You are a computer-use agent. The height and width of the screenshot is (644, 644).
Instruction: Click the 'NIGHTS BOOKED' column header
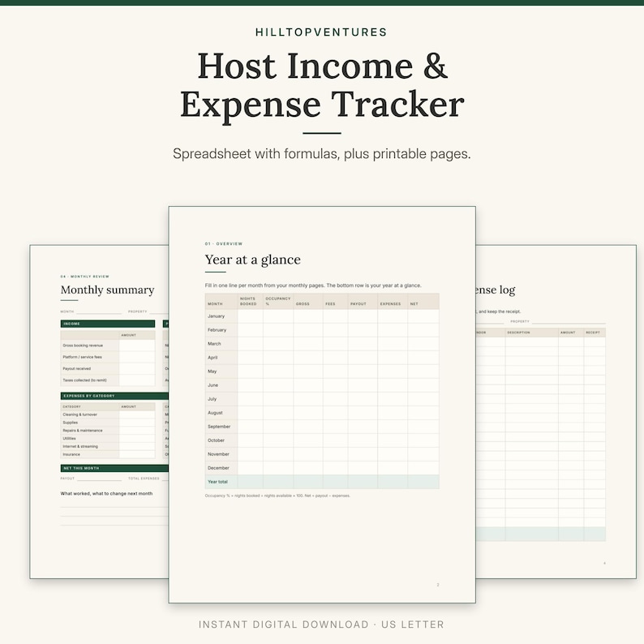(248, 301)
